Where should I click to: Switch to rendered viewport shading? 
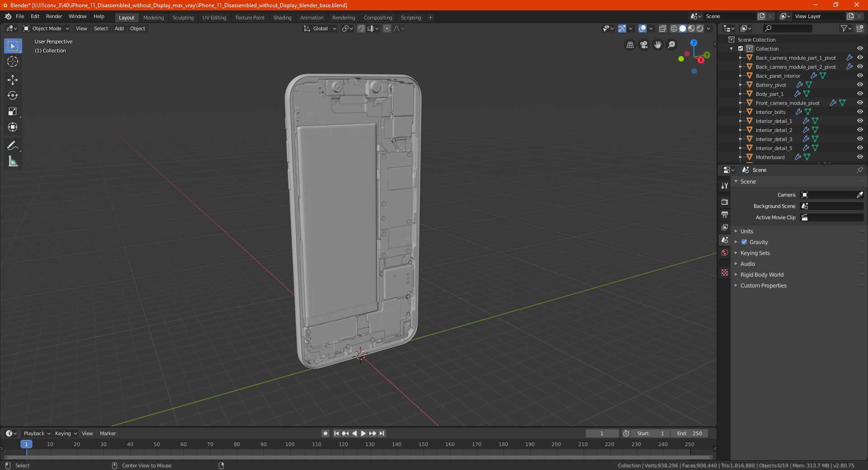tap(700, 28)
